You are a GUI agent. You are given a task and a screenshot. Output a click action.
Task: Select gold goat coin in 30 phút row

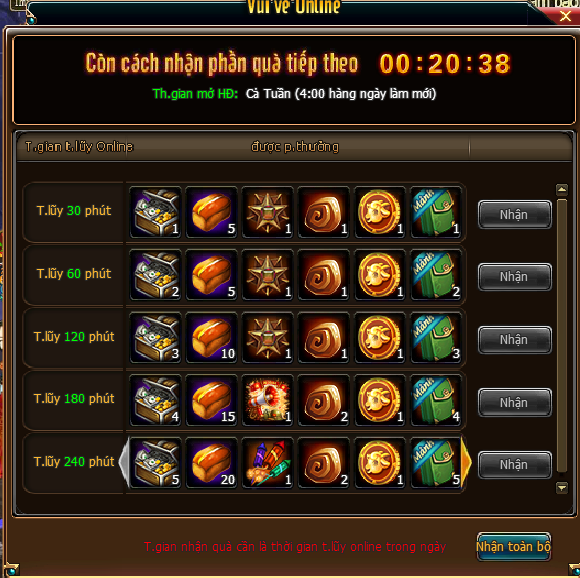[380, 212]
